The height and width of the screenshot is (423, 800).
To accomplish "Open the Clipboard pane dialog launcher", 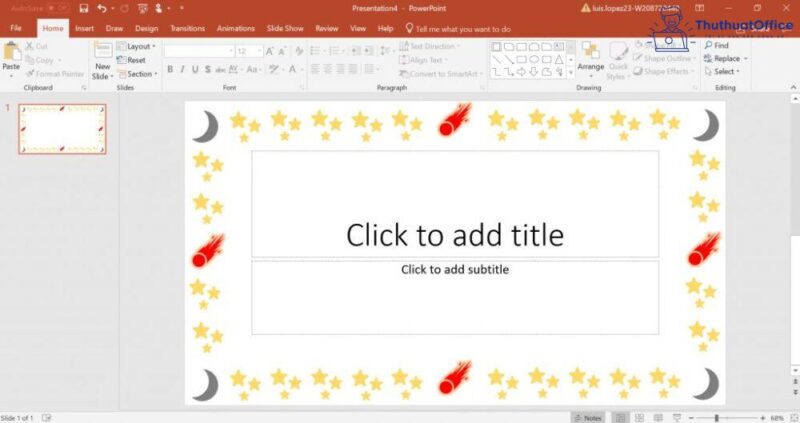I will click(84, 88).
